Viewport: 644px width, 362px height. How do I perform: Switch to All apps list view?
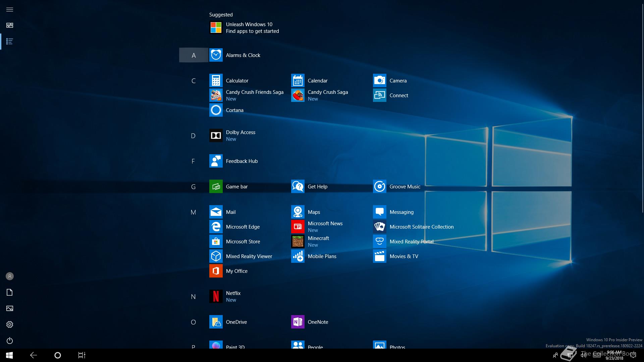coord(10,42)
